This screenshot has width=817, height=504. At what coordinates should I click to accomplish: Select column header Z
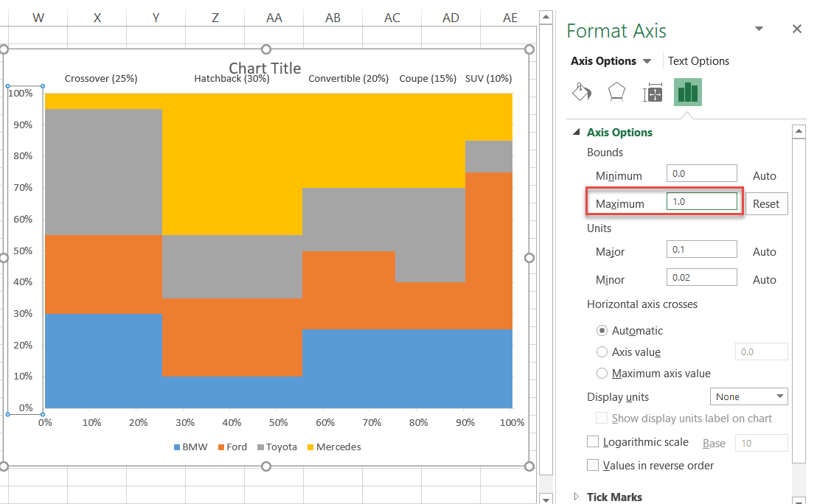tap(215, 18)
